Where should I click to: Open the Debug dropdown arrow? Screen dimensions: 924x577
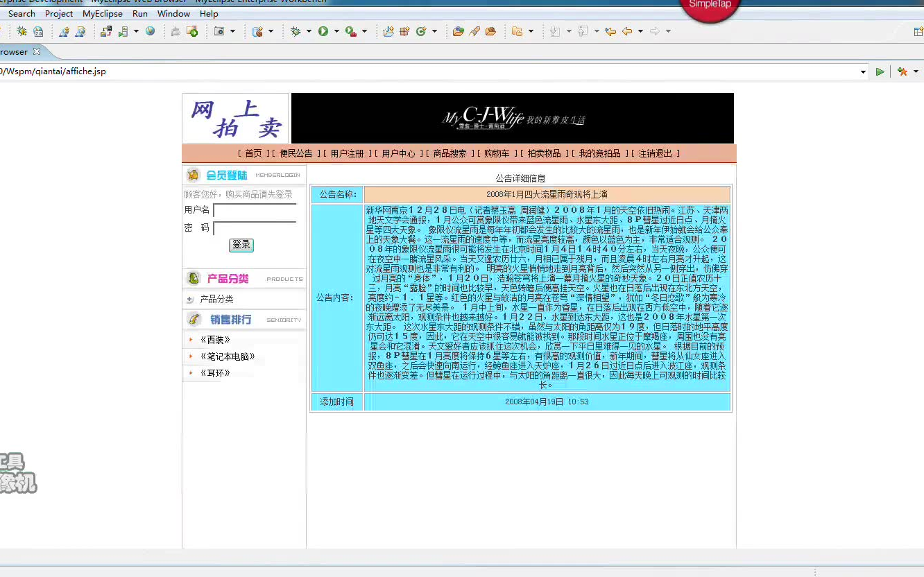tap(309, 31)
